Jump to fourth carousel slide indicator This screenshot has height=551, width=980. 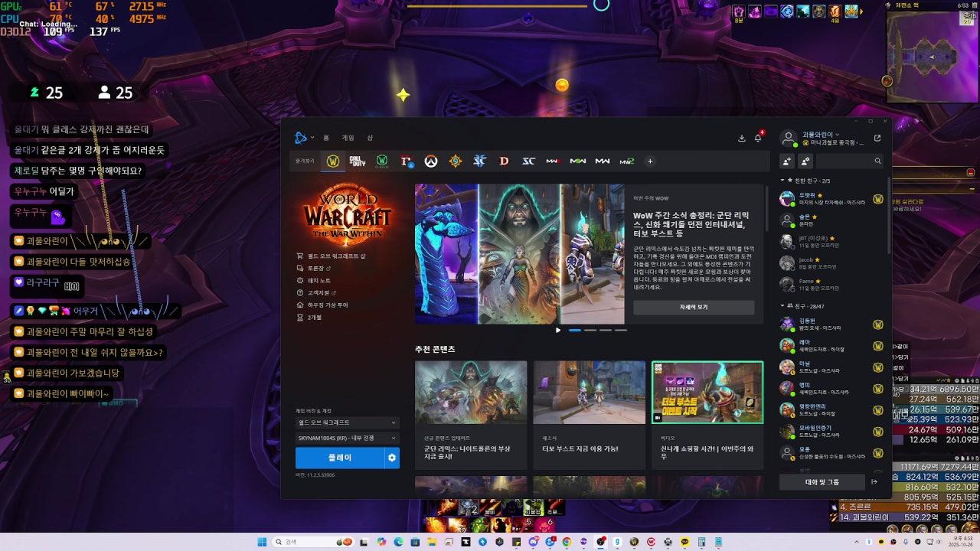point(621,330)
